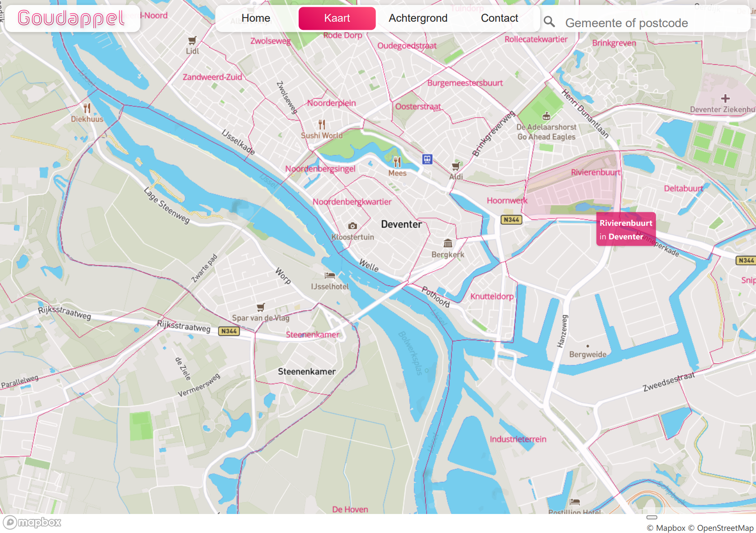Screen dimensions: 756x533
Task: Click the Kloostertuin camera icon
Action: tap(352, 226)
